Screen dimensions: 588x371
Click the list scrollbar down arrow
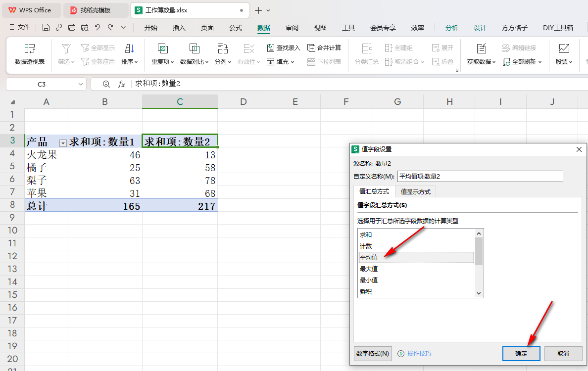pos(479,293)
